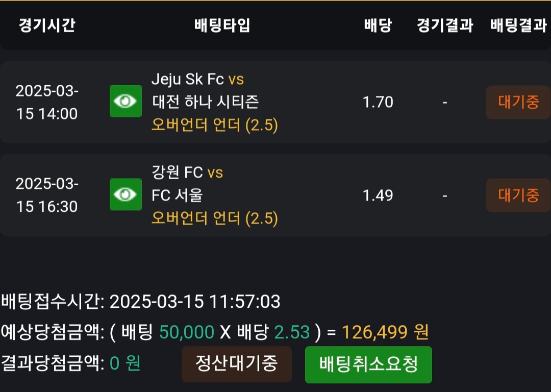Select the 배팅타입 column header
The height and width of the screenshot is (392, 551).
(222, 26)
